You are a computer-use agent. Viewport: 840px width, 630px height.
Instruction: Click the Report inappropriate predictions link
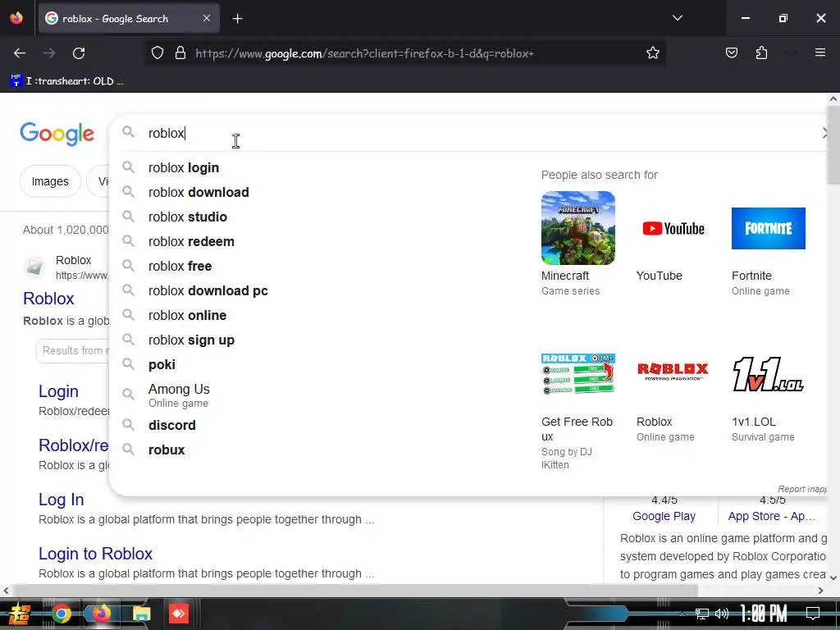click(802, 489)
